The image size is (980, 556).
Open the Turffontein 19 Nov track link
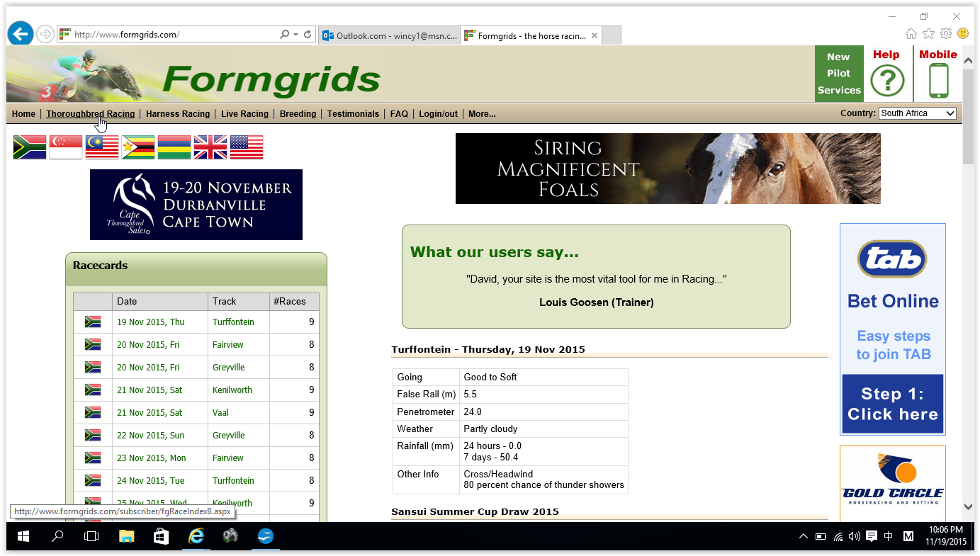[233, 322]
